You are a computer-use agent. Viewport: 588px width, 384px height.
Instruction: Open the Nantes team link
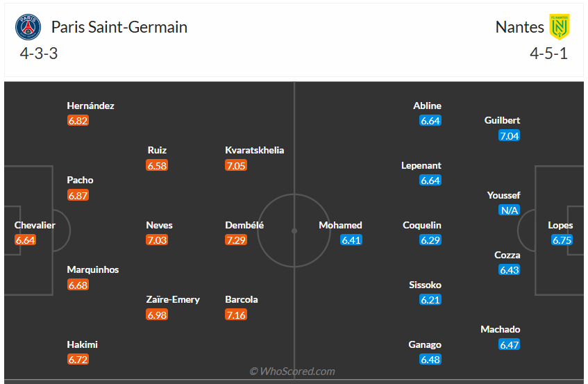coord(519,27)
